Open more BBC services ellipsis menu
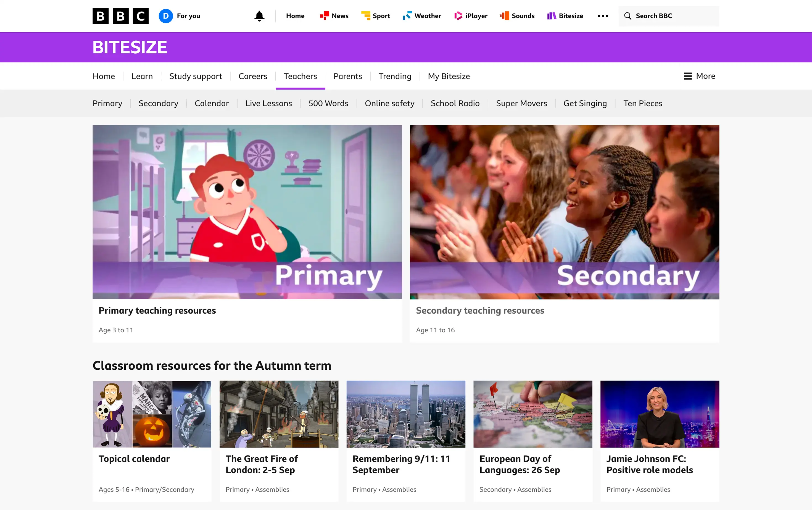 pos(603,16)
